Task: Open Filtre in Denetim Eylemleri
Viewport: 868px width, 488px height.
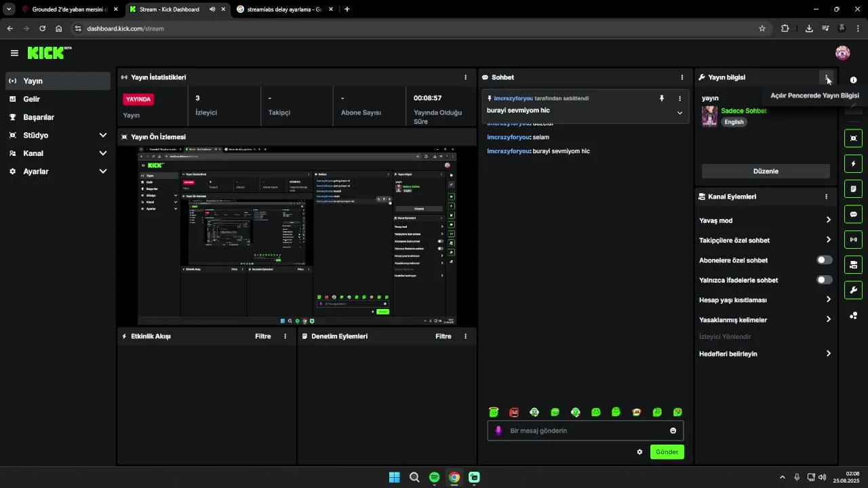Action: 443,336
